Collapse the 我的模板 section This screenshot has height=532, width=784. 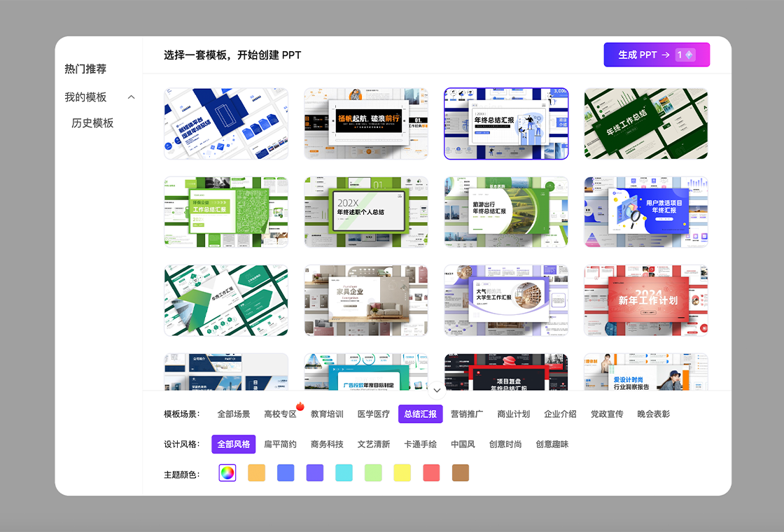pyautogui.click(x=131, y=97)
